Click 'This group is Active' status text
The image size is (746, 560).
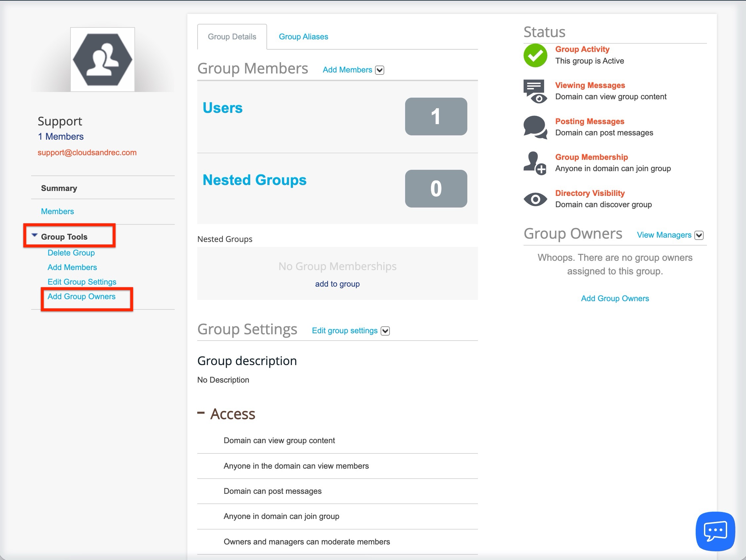[589, 61]
